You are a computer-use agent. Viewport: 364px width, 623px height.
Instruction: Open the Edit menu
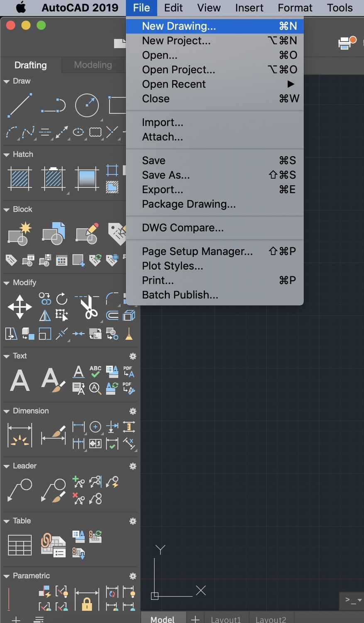click(x=173, y=8)
